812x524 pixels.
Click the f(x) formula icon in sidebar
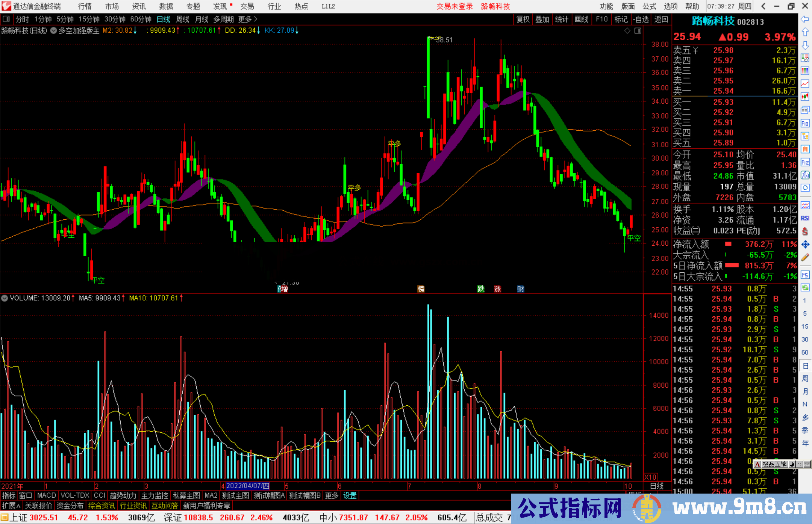coord(805,175)
